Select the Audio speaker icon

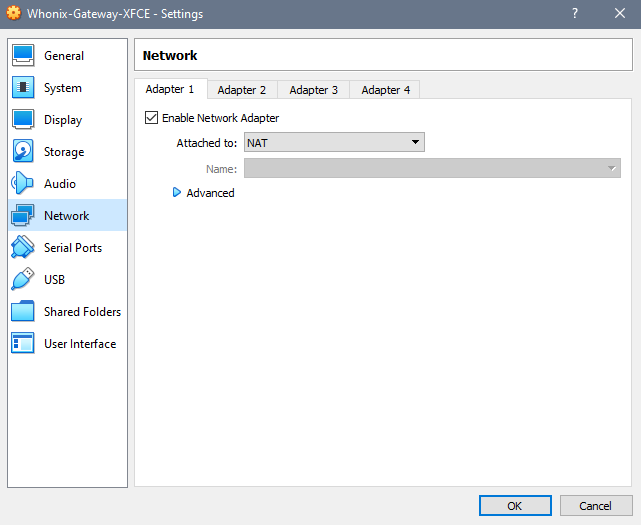[x=23, y=184]
